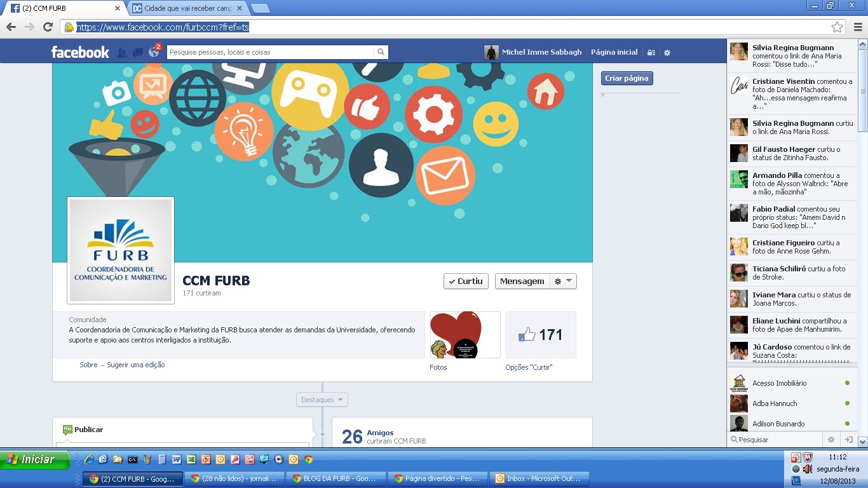Click the Publicar status icon
Screen dimensions: 868x488
(67, 430)
